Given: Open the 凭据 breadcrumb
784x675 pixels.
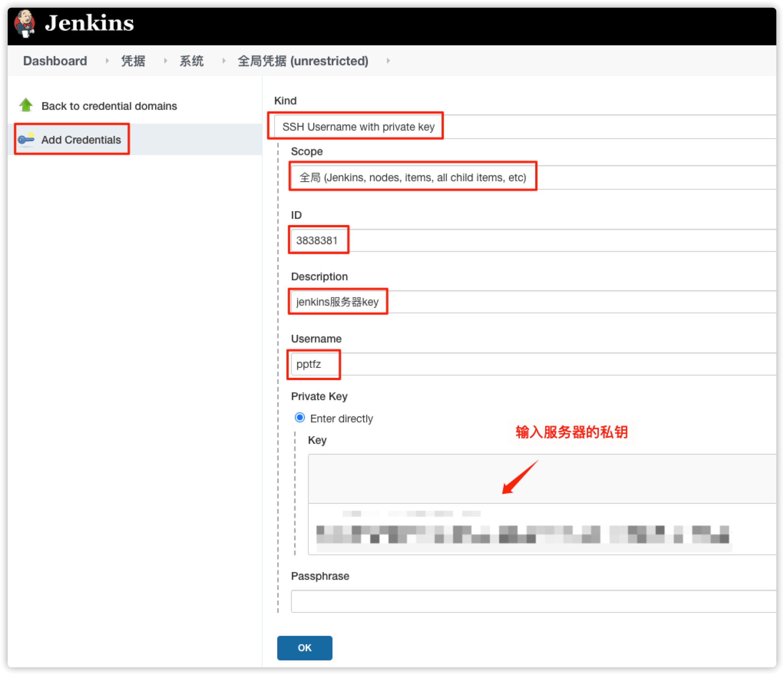Looking at the screenshot, I should pos(133,61).
